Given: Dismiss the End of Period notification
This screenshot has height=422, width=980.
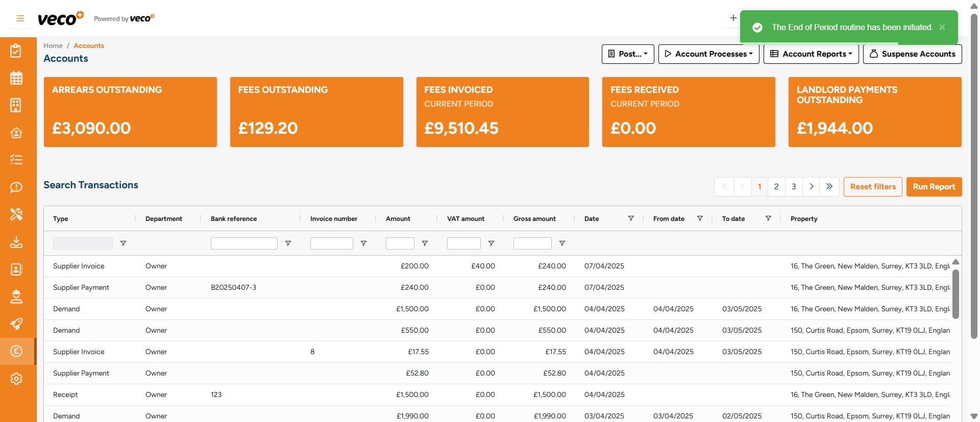Looking at the screenshot, I should [942, 28].
